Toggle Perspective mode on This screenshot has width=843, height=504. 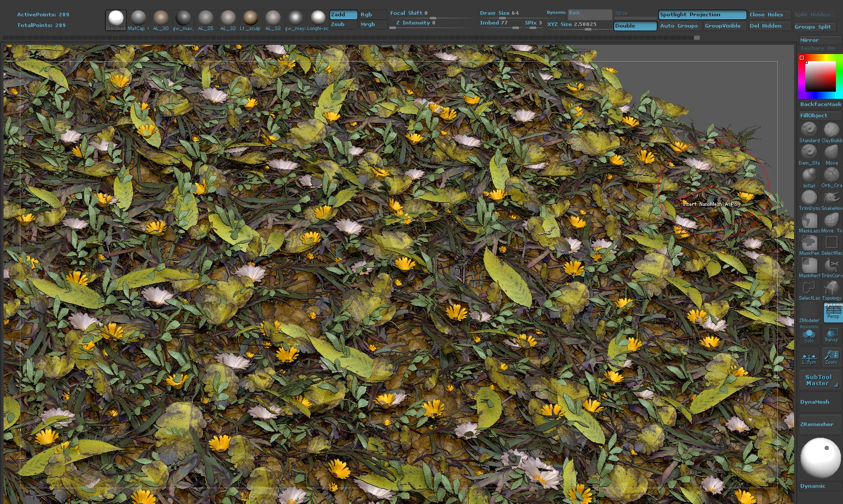coord(832,312)
